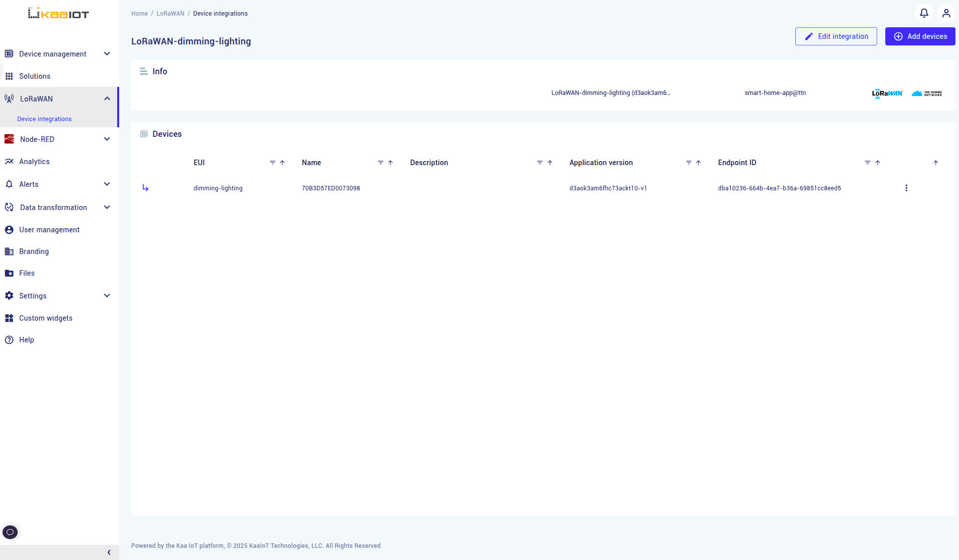Viewport: 959px width, 560px height.
Task: Select the Analytics chart icon
Action: pyautogui.click(x=9, y=161)
